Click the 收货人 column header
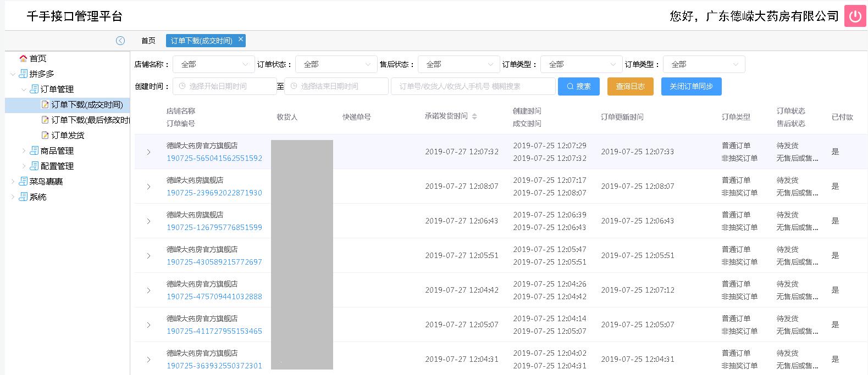 pos(287,117)
